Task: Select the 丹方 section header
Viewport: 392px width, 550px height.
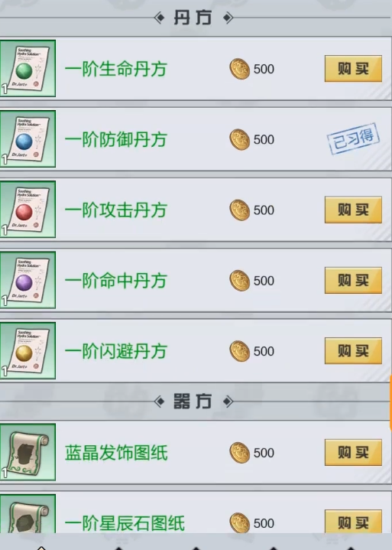Action: tap(193, 18)
